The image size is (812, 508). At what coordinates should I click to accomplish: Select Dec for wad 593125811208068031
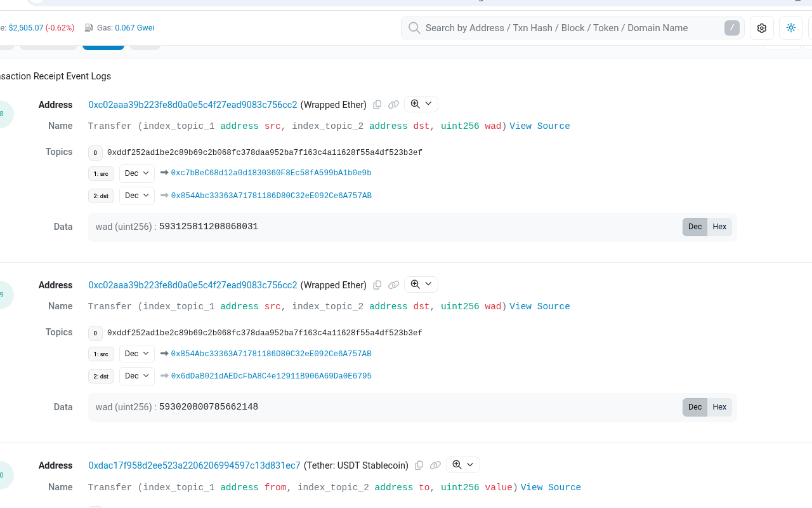(695, 227)
